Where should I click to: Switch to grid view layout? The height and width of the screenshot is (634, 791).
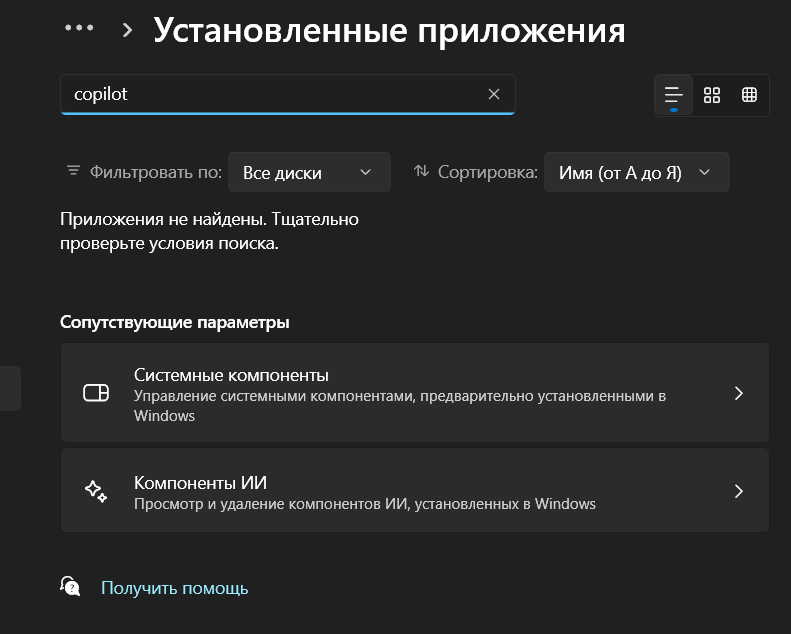point(712,95)
